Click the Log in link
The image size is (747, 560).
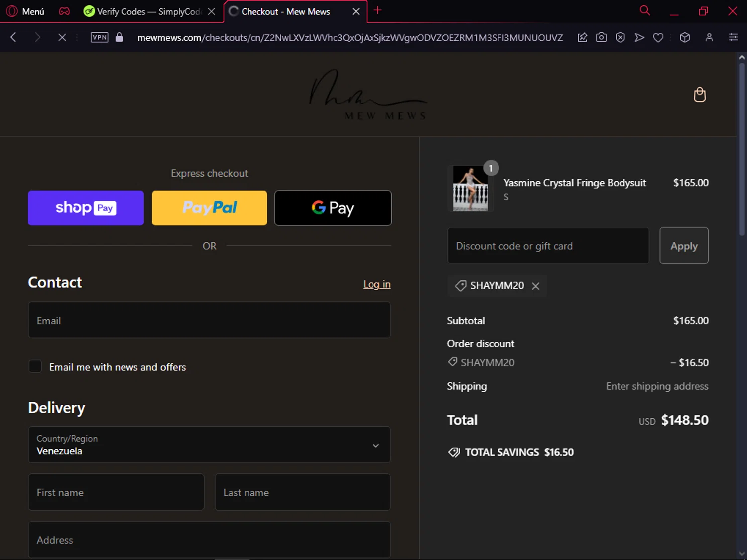[x=377, y=284]
